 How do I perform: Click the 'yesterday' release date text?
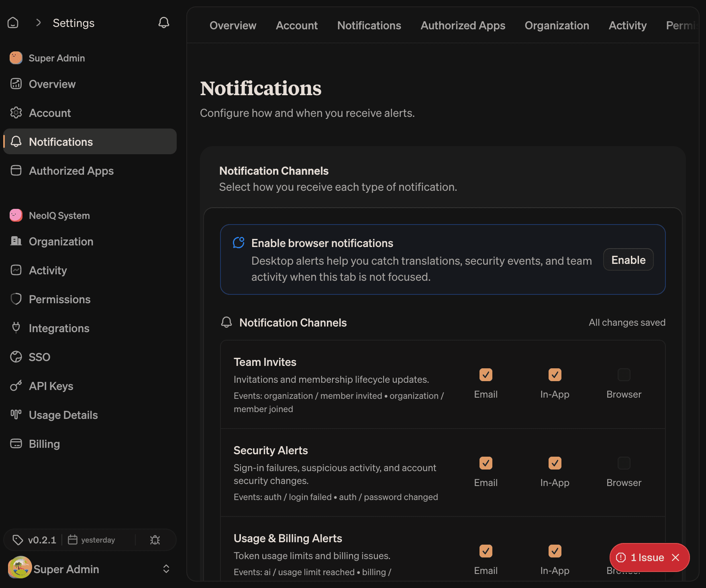(98, 540)
